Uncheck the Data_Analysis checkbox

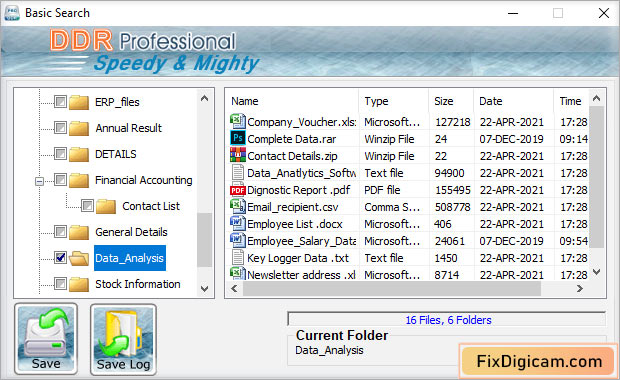[x=60, y=258]
